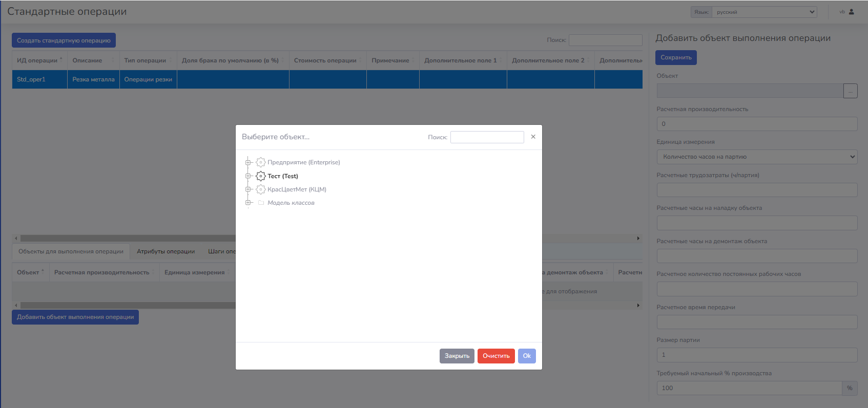Click the folder icon for Модель классов
The width and height of the screenshot is (868, 408).
pos(261,203)
